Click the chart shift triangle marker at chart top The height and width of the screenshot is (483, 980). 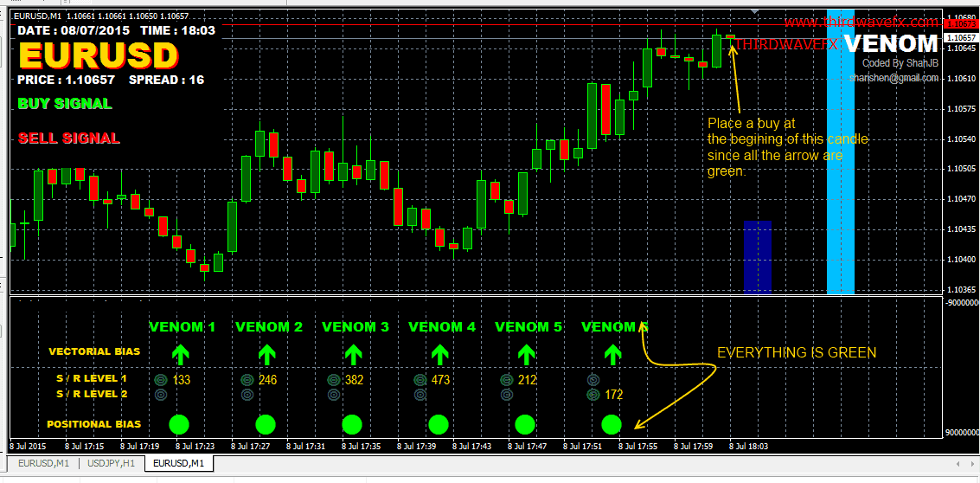[756, 12]
